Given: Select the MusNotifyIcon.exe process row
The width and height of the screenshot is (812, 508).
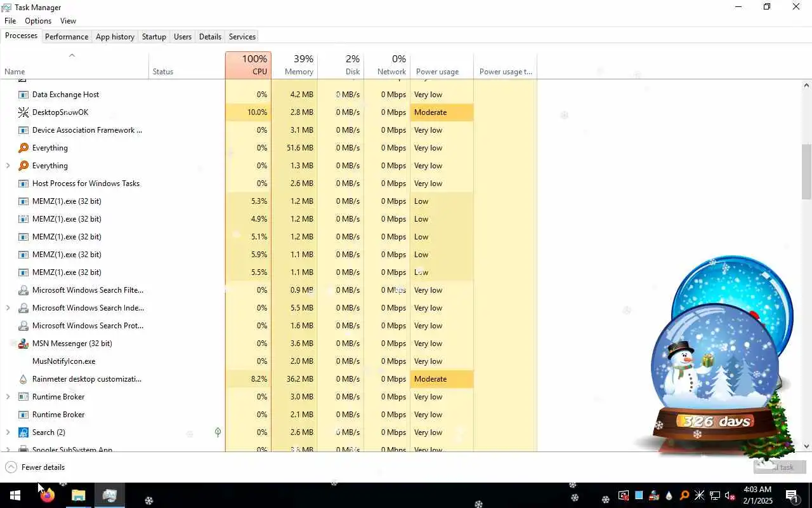Looking at the screenshot, I should [x=268, y=361].
